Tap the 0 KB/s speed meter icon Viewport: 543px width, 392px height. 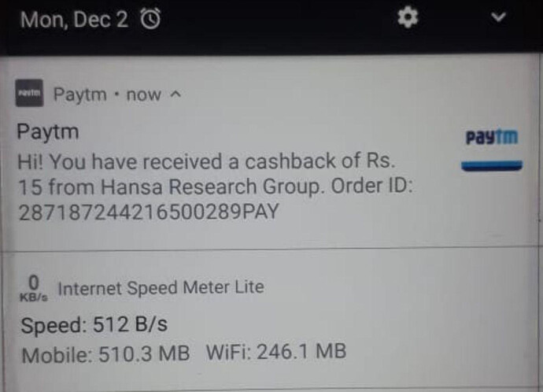[x=34, y=288]
